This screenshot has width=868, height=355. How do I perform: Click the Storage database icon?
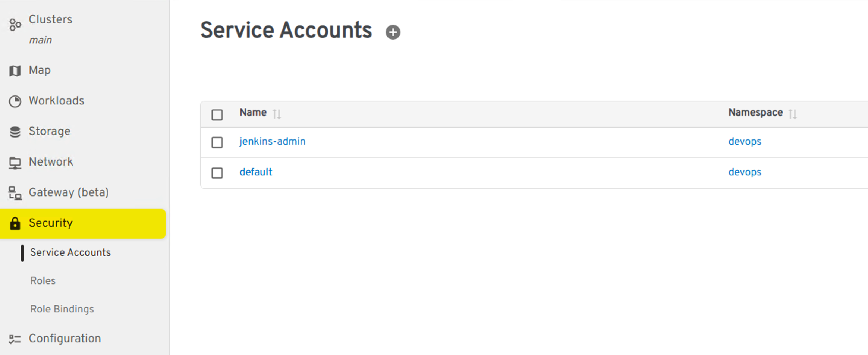point(15,132)
